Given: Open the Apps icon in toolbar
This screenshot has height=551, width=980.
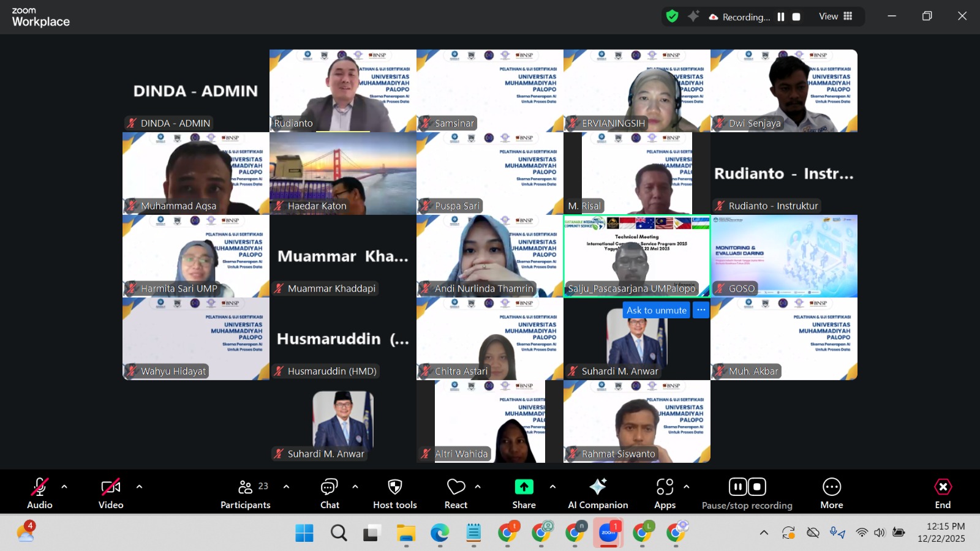Looking at the screenshot, I should tap(665, 493).
